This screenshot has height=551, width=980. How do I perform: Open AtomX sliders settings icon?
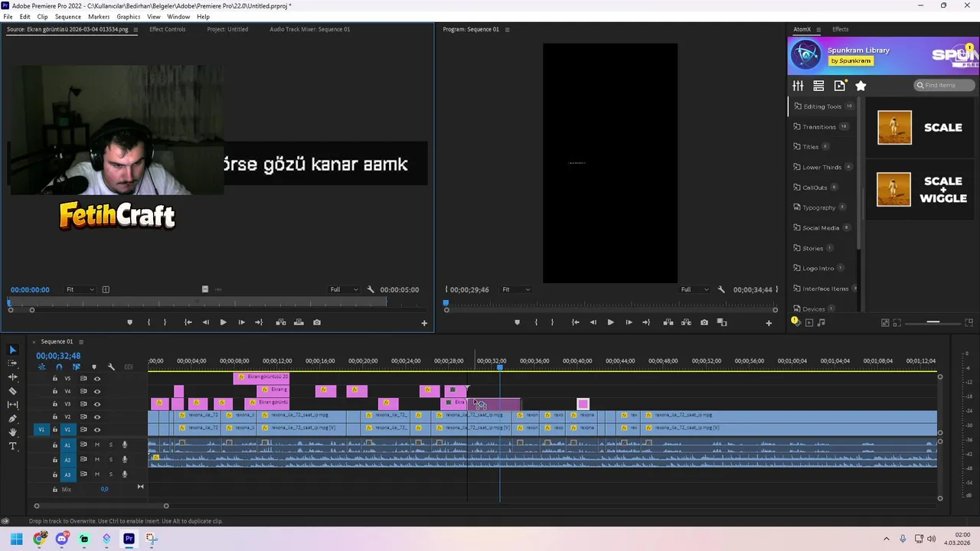[798, 86]
